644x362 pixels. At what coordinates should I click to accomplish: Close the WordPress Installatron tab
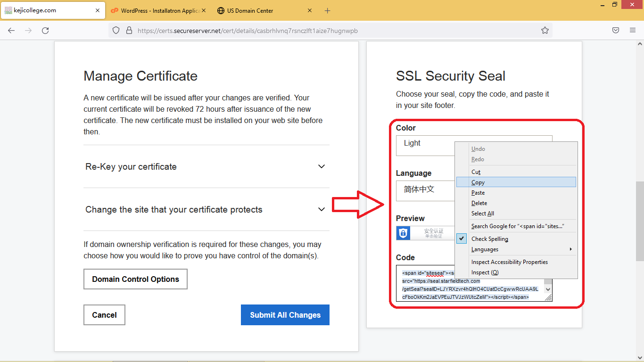[204, 10]
